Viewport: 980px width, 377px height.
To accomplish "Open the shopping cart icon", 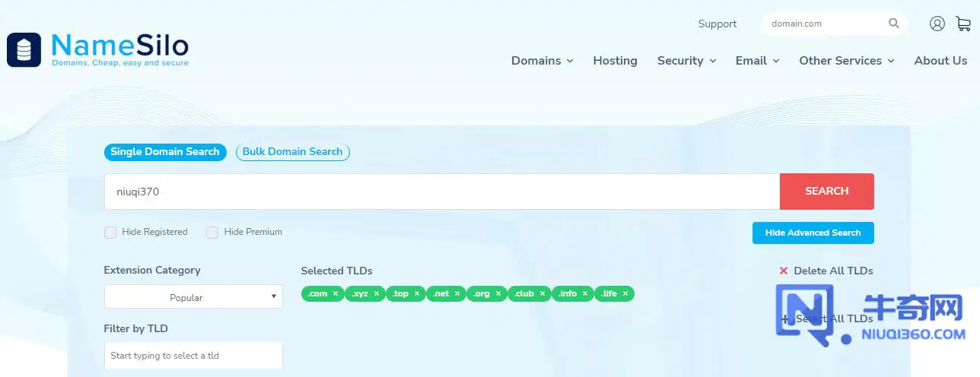I will point(963,24).
